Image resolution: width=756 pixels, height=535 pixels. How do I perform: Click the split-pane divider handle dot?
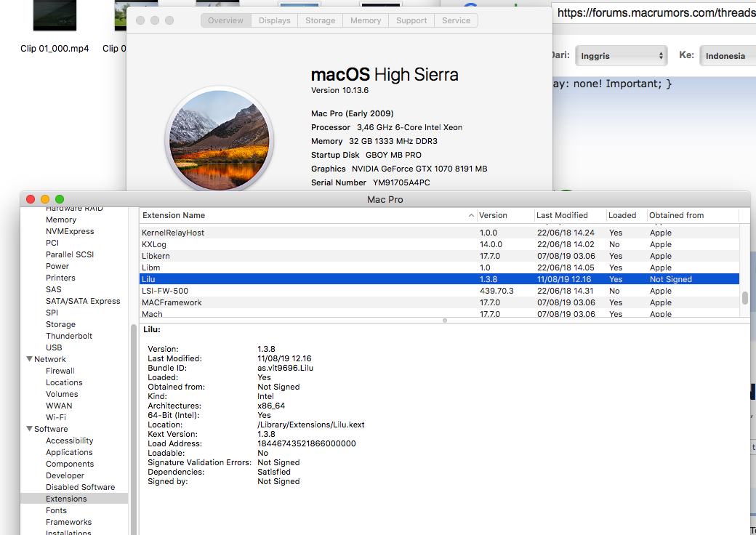(x=445, y=321)
